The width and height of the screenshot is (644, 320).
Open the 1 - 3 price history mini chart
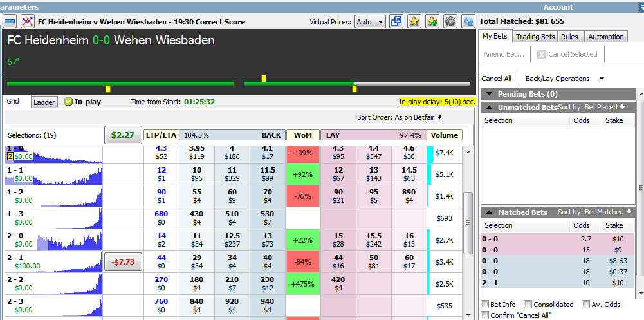click(x=53, y=218)
